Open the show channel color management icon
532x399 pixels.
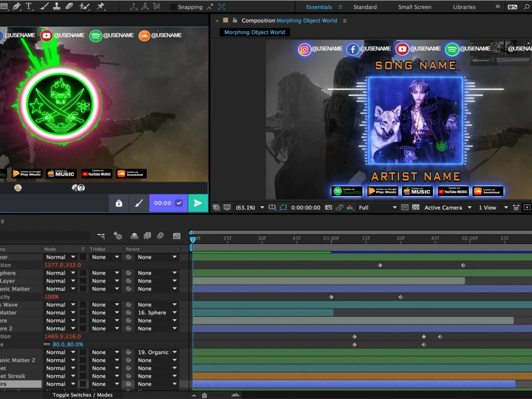pos(350,207)
